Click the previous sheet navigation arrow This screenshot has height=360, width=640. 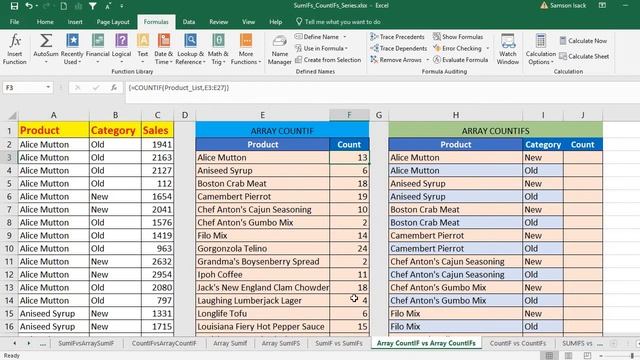point(15,343)
